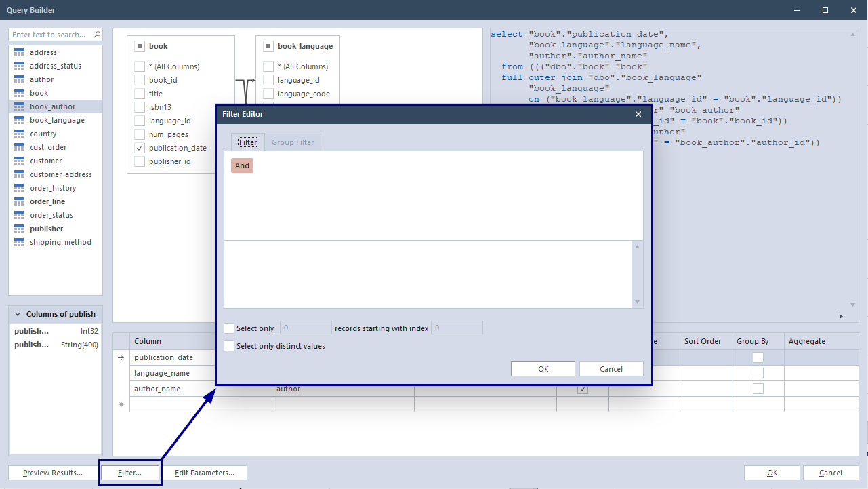Uncheck the publication_date column checkbox
This screenshot has height=489, width=868.
pos(140,148)
